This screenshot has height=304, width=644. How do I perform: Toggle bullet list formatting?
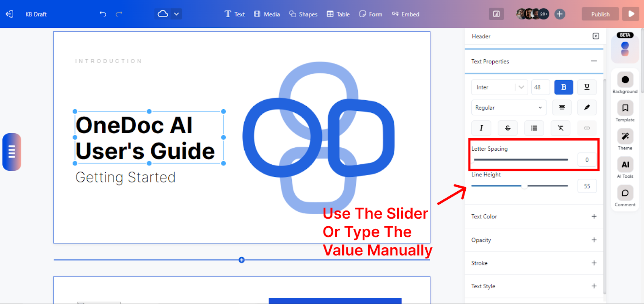point(534,128)
